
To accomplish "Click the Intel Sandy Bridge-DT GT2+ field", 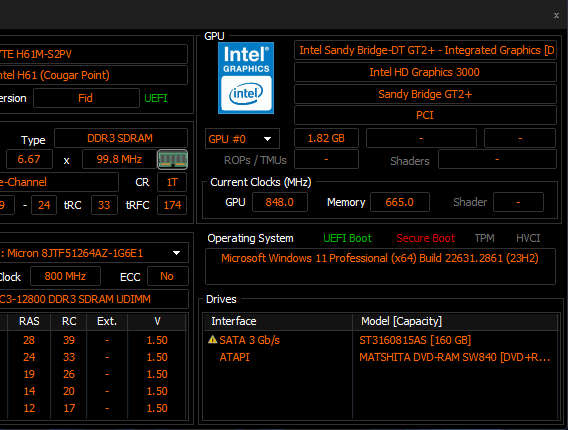I will coord(425,50).
